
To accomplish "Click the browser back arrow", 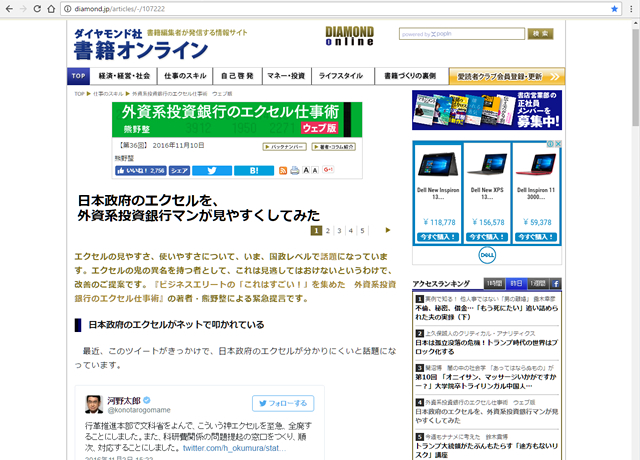I will tap(12, 8).
